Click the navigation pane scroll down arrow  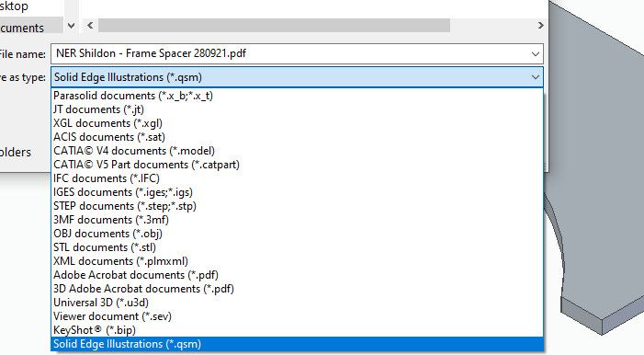click(71, 26)
